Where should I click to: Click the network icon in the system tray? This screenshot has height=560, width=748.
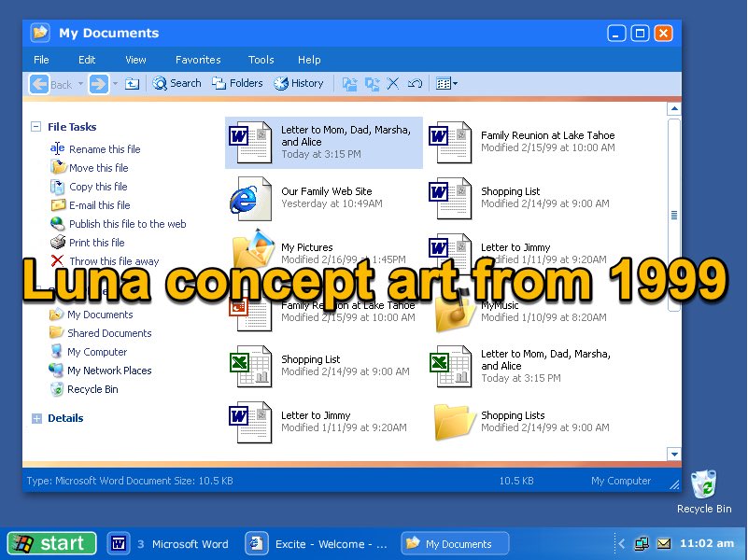(x=642, y=543)
